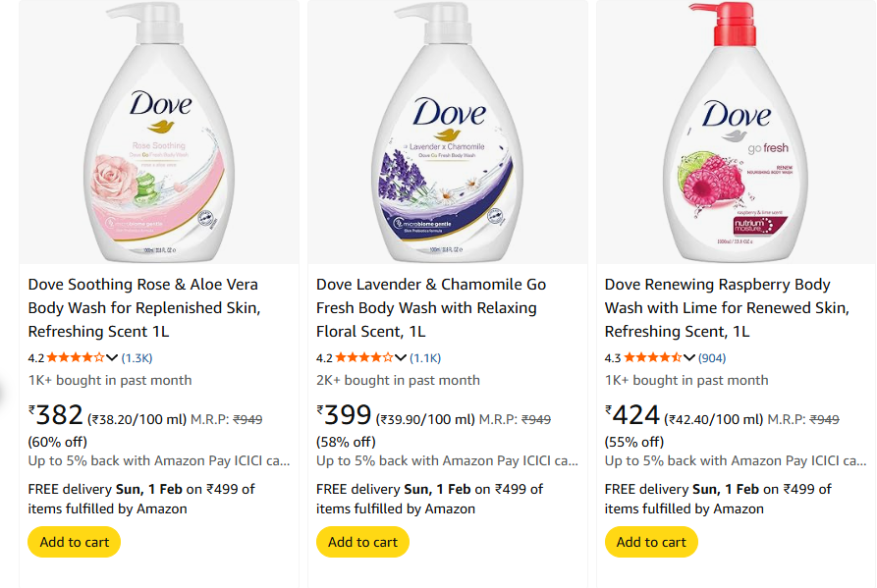Open Dove Renewing Raspberry Body Wash title
The image size is (877, 588).
727,307
